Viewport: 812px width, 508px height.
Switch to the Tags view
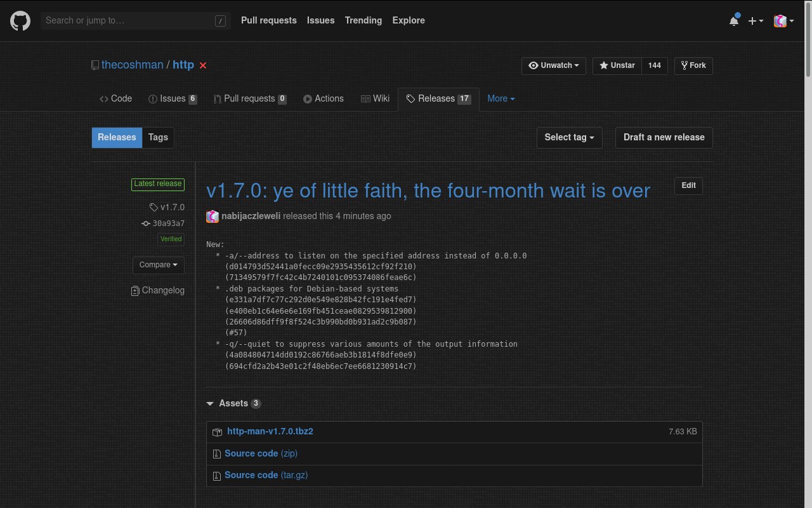[x=158, y=137]
